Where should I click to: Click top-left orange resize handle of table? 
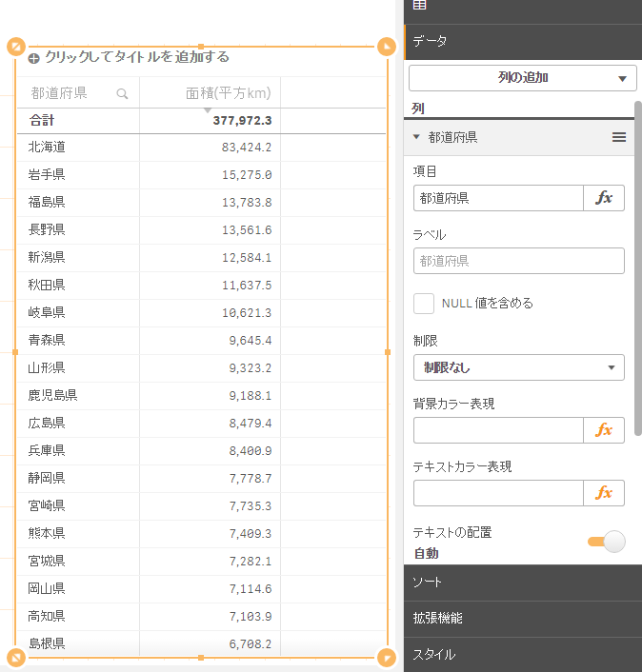click(16, 47)
